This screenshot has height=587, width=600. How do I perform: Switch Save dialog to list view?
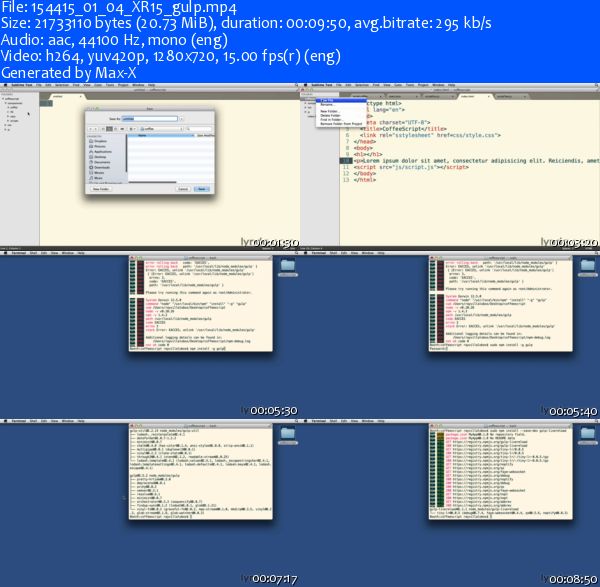point(109,129)
